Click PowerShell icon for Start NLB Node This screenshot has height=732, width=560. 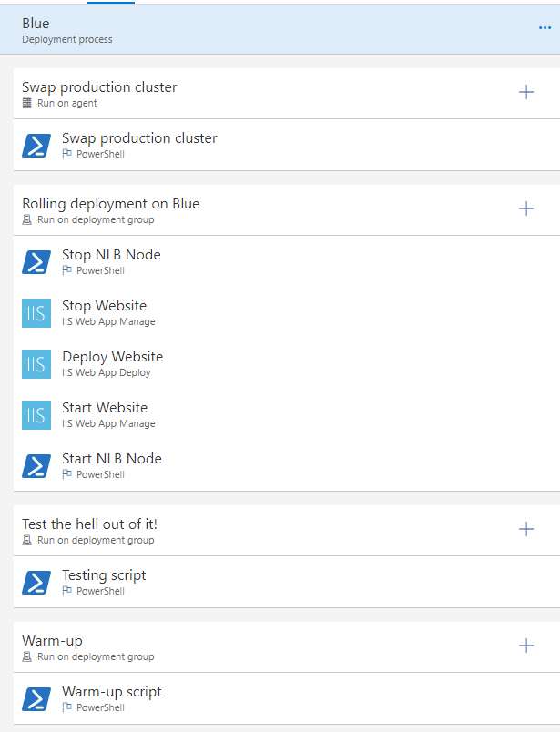(36, 466)
